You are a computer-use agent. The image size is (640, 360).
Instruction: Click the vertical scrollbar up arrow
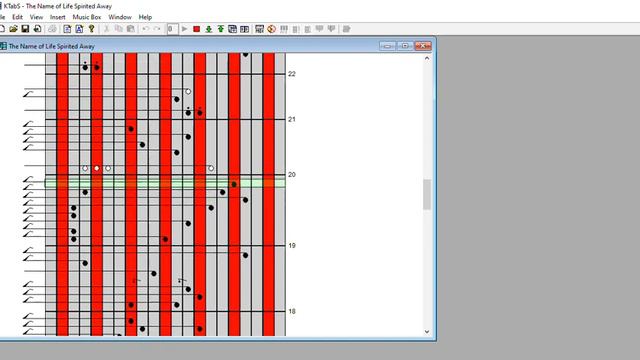click(427, 58)
